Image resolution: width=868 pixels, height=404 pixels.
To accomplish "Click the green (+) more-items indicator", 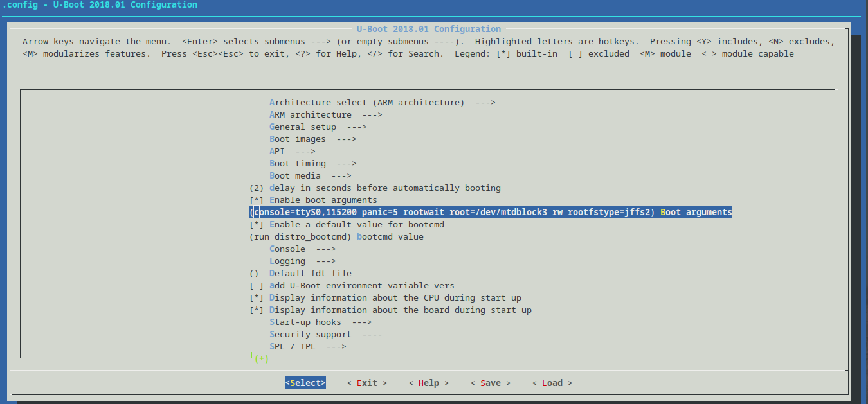I will 261,359.
